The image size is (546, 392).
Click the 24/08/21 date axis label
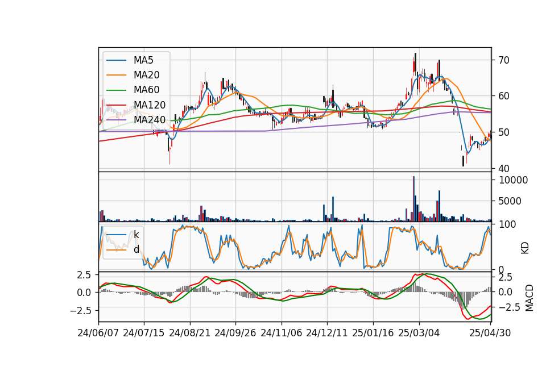coord(190,333)
